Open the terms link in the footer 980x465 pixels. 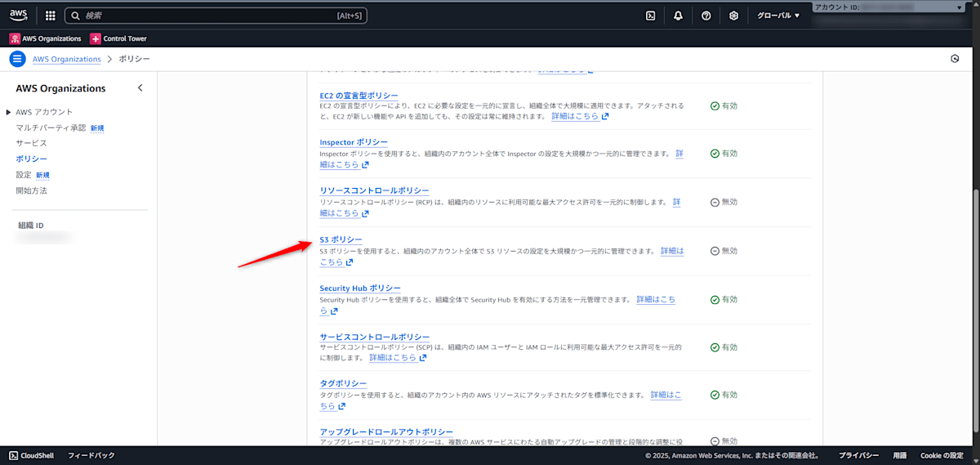899,455
